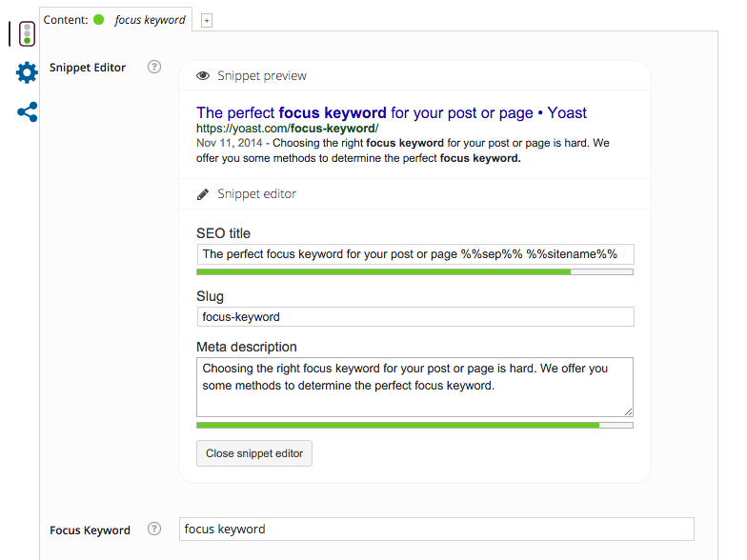This screenshot has height=560, width=747.
Task: Click help icon next to Snippet Editor
Action: pyautogui.click(x=154, y=68)
